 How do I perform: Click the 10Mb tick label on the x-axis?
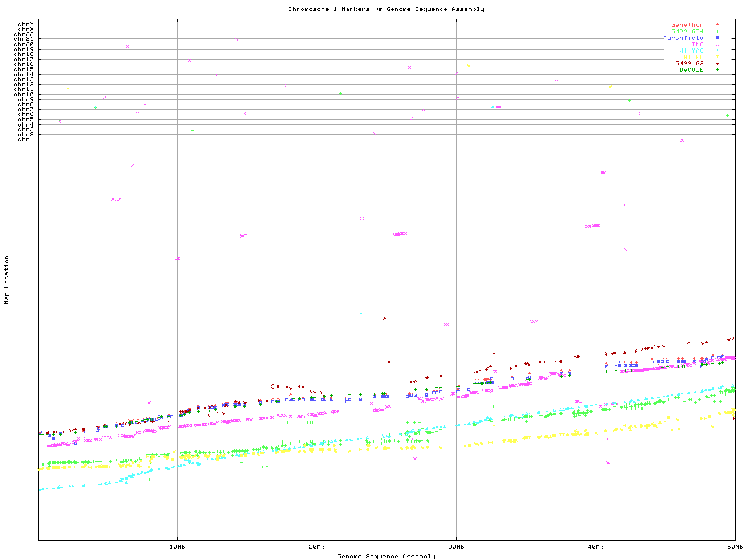[x=177, y=547]
